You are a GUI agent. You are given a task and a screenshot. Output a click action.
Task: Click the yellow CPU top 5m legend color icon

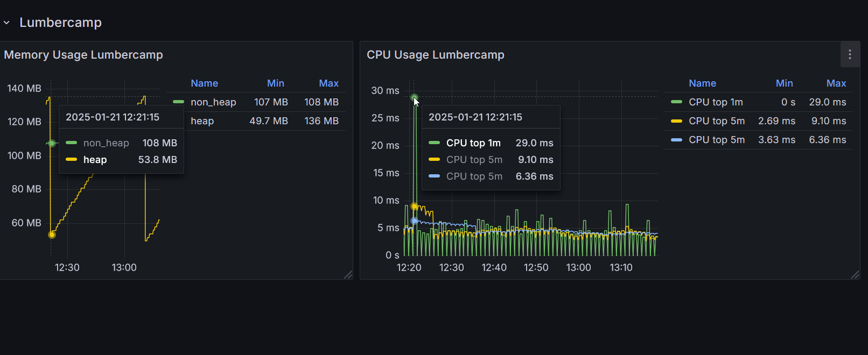point(676,121)
